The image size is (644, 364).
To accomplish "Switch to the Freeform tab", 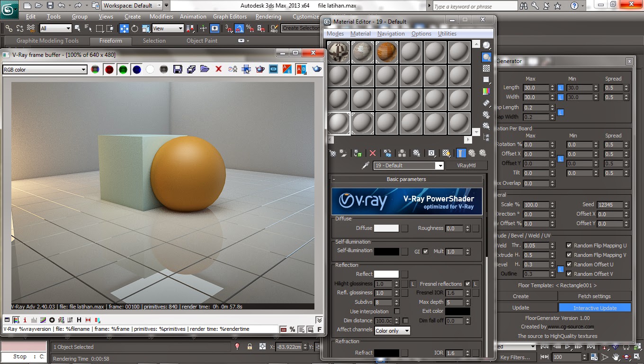I will pos(110,41).
